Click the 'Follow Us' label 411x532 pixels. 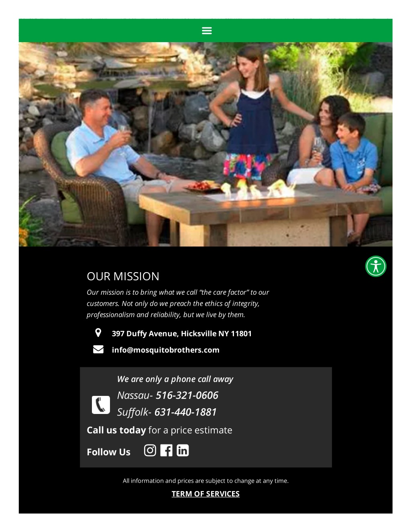109,452
